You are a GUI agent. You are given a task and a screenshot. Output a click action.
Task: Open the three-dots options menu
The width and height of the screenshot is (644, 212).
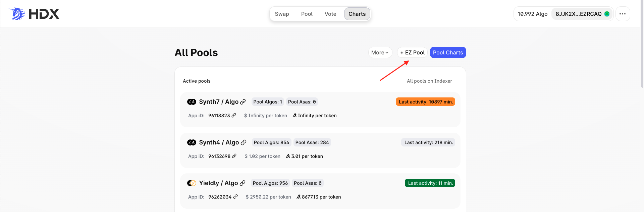coord(623,14)
